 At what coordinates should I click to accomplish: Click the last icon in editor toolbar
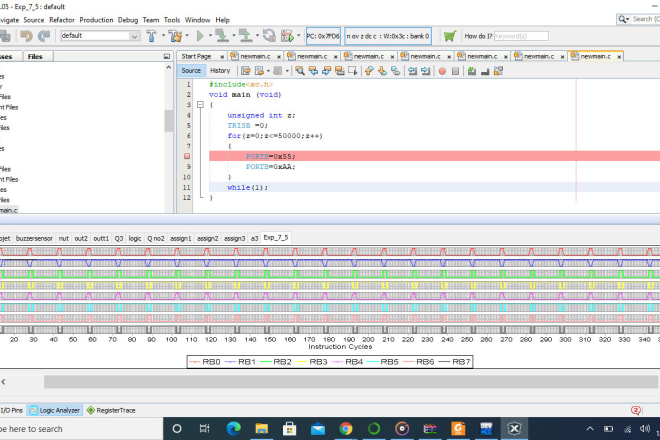498,71
